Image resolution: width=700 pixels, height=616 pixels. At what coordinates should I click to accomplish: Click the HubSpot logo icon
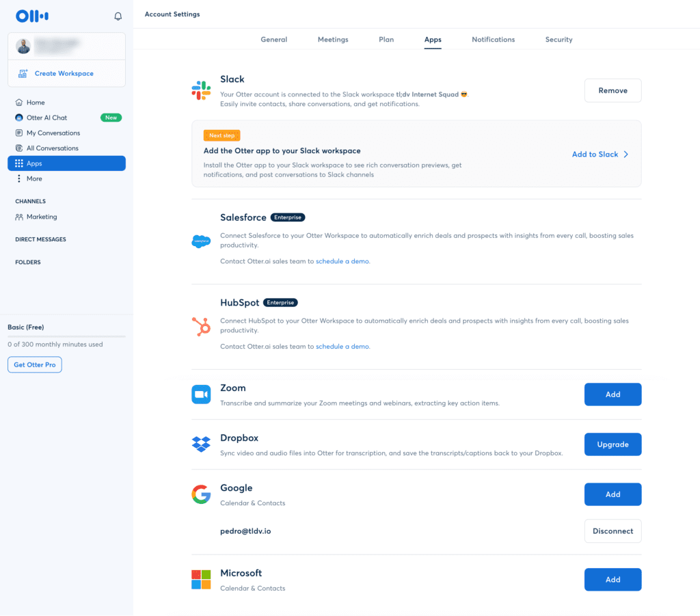(x=201, y=327)
